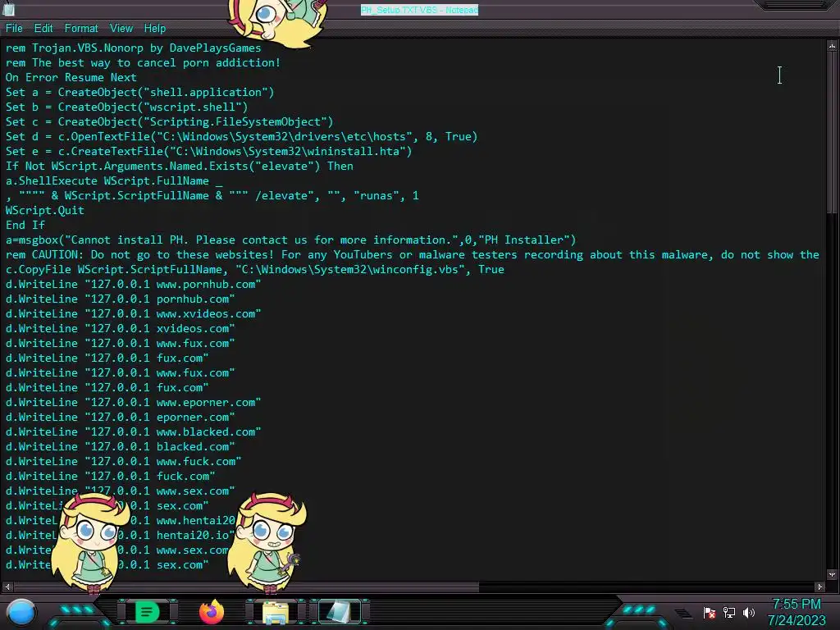840x630 pixels.
Task: Click the volume speaker tray icon
Action: 749,612
